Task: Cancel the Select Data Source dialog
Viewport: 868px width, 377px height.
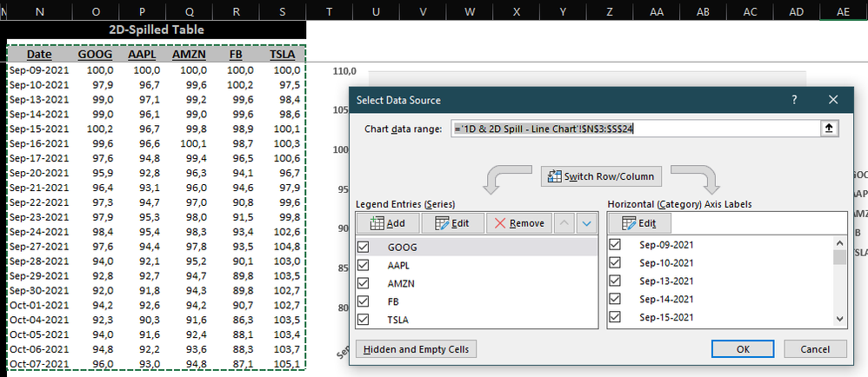Action: point(815,349)
